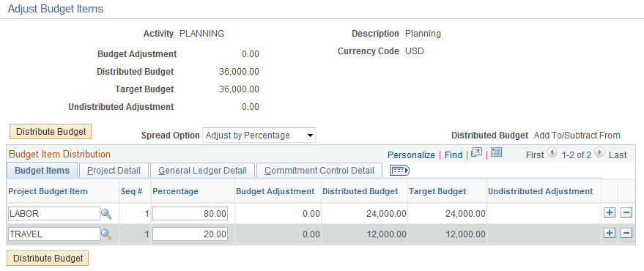Click the PLANNING activity value
The height and width of the screenshot is (271, 644).
pos(201,34)
